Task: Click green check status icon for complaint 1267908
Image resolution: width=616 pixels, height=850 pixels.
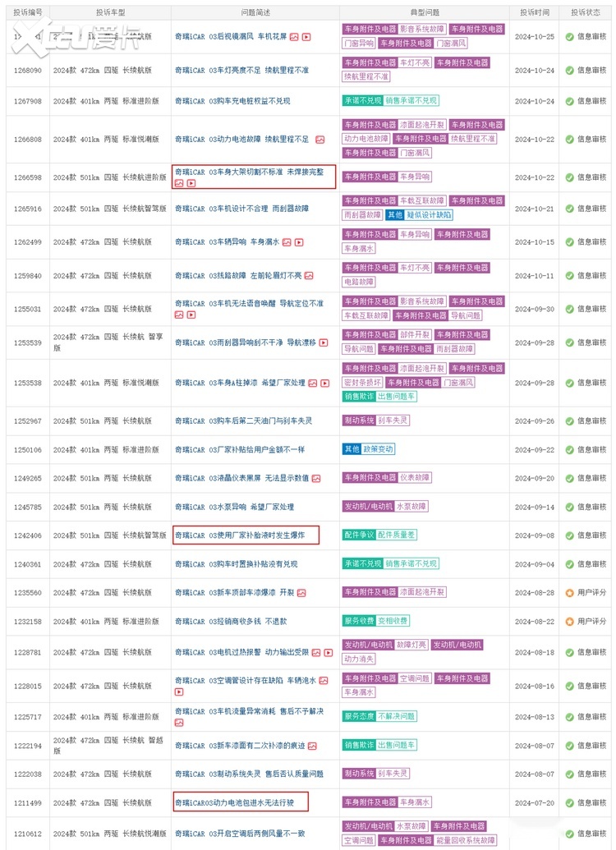Action: coord(569,101)
